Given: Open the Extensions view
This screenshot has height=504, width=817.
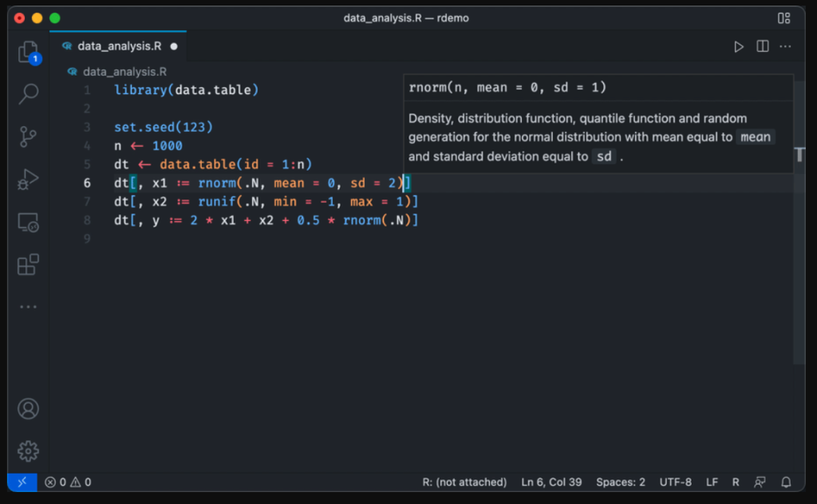Looking at the screenshot, I should (x=29, y=265).
